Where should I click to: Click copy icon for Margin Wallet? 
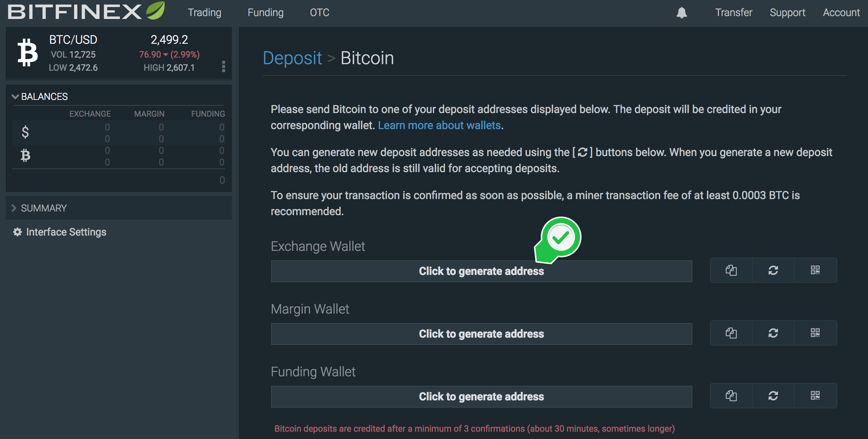click(x=730, y=333)
